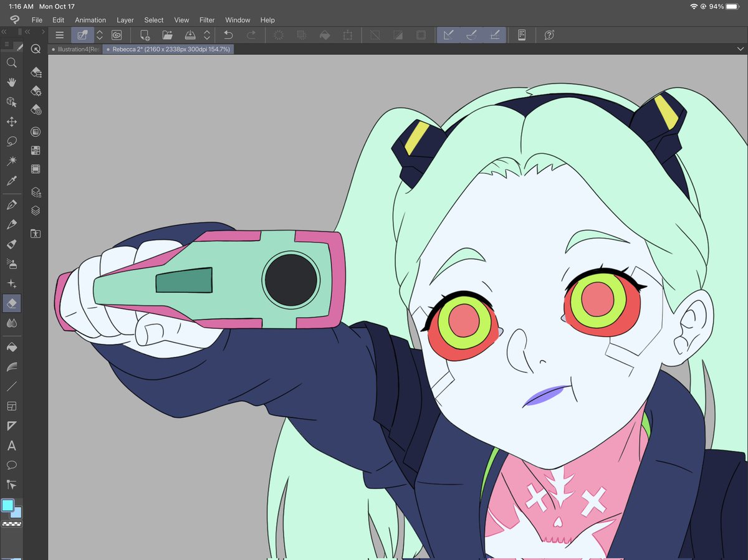Open Clip Studio launcher spiral icon
The width and height of the screenshot is (748, 560).
tap(117, 36)
